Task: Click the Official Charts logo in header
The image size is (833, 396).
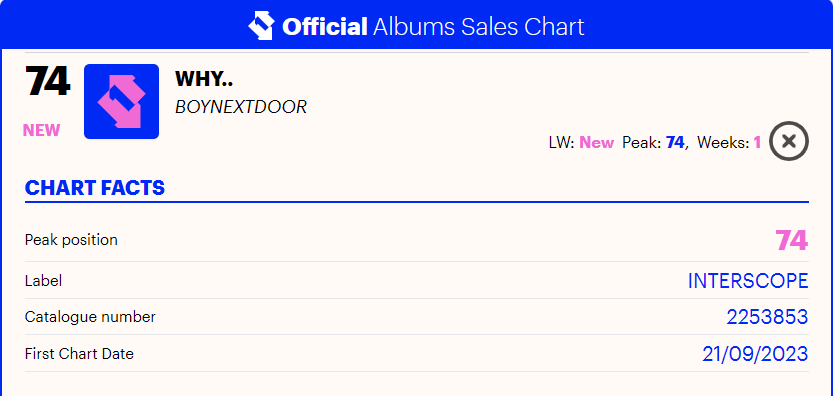Action: (x=261, y=26)
